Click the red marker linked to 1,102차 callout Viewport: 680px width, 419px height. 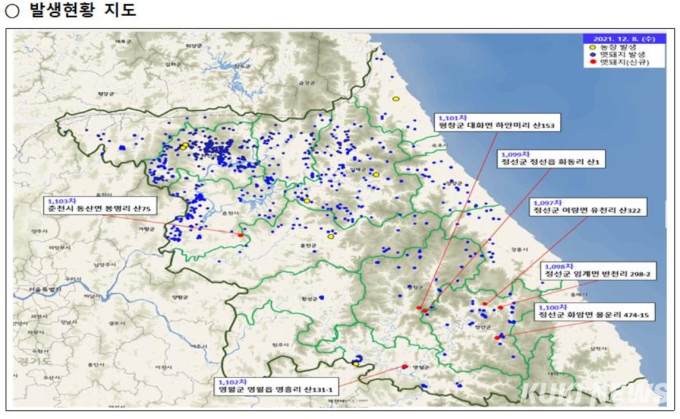405,367
